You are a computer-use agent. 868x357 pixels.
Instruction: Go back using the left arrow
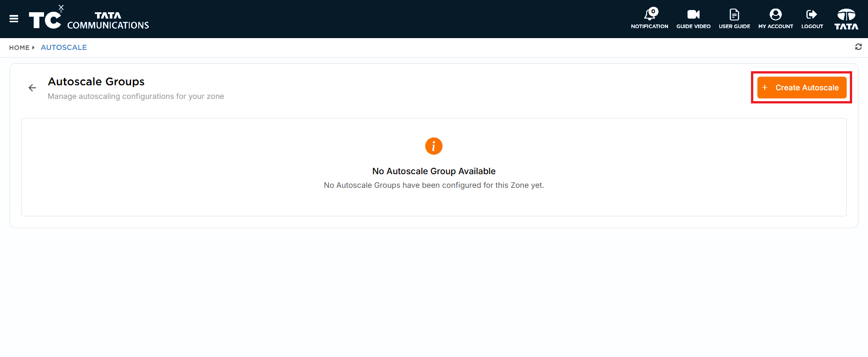point(32,88)
